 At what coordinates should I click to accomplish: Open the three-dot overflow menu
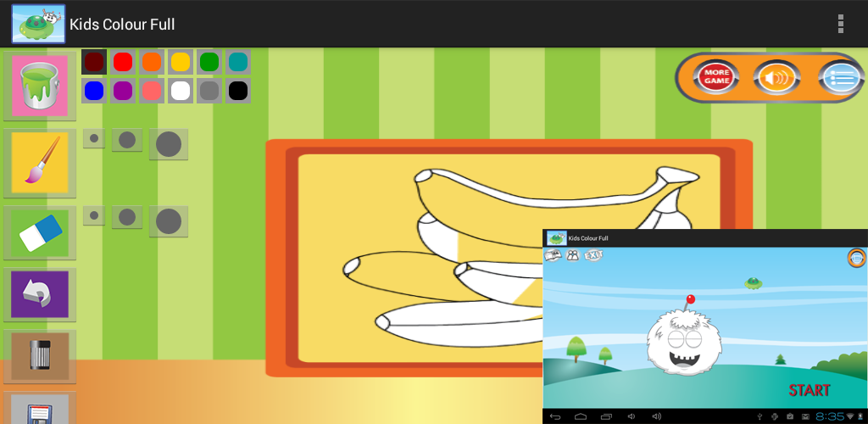[840, 24]
